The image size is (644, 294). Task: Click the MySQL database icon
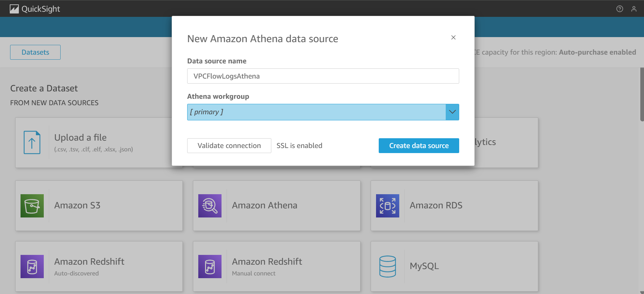387,266
